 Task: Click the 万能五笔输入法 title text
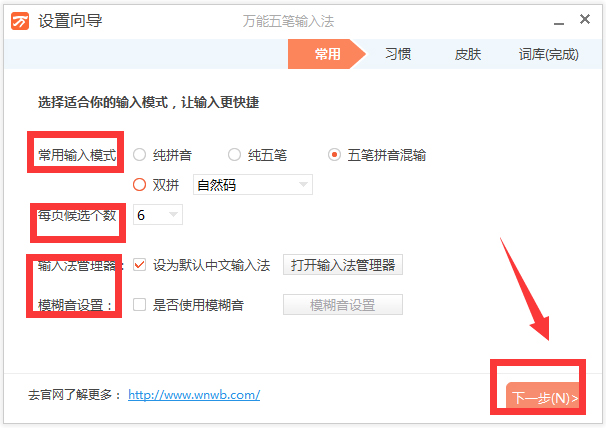click(x=288, y=21)
